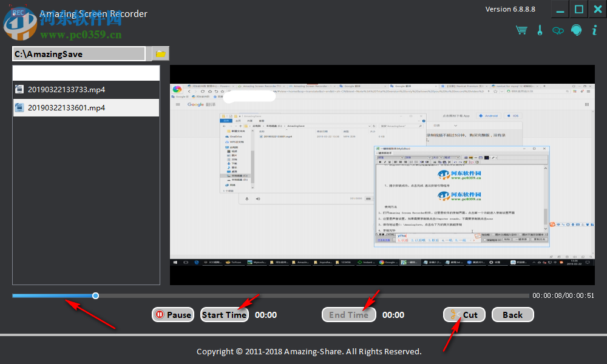
Task: Contact support via the headset icon
Action: pos(576,30)
